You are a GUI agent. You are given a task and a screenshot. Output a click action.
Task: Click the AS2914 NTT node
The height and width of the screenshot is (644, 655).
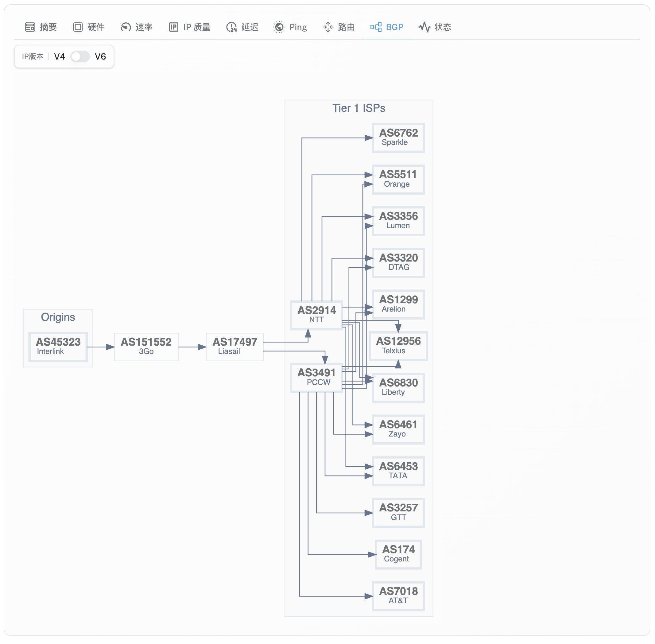[x=316, y=314]
